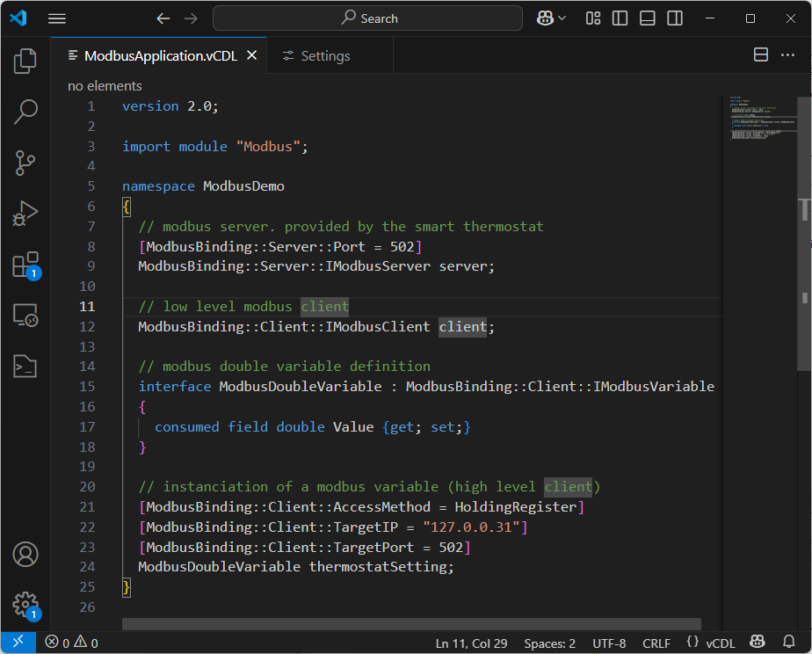812x654 pixels.
Task: Click the "Modbus" string on line 3
Action: 268,147
